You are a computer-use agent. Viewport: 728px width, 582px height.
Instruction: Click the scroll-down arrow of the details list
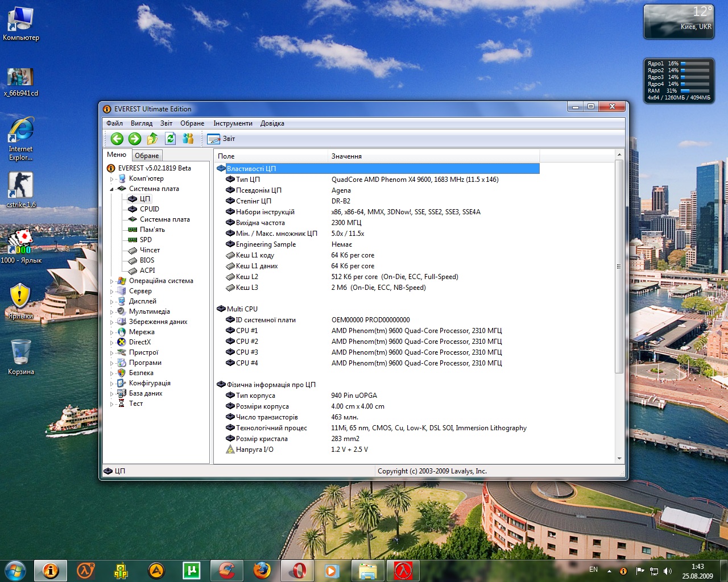coord(619,459)
